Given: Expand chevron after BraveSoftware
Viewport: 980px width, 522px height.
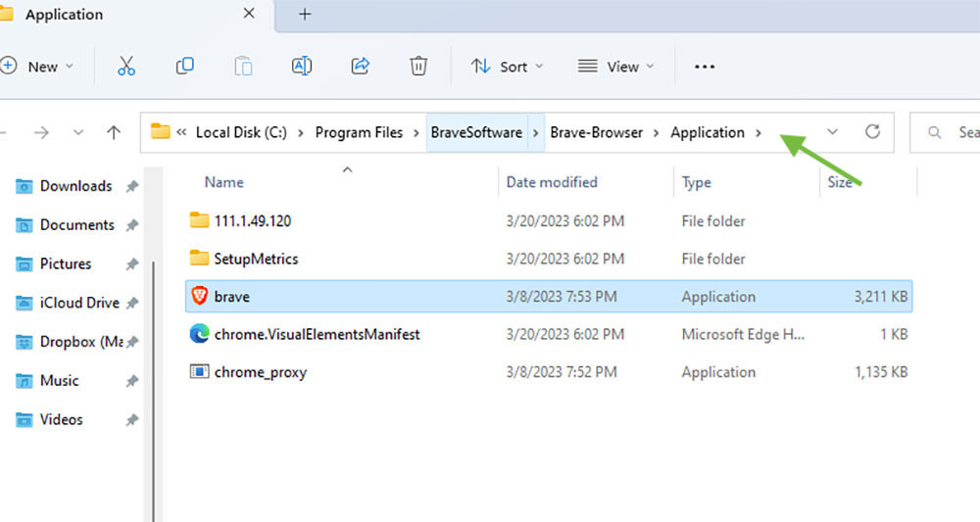Looking at the screenshot, I should tap(536, 133).
